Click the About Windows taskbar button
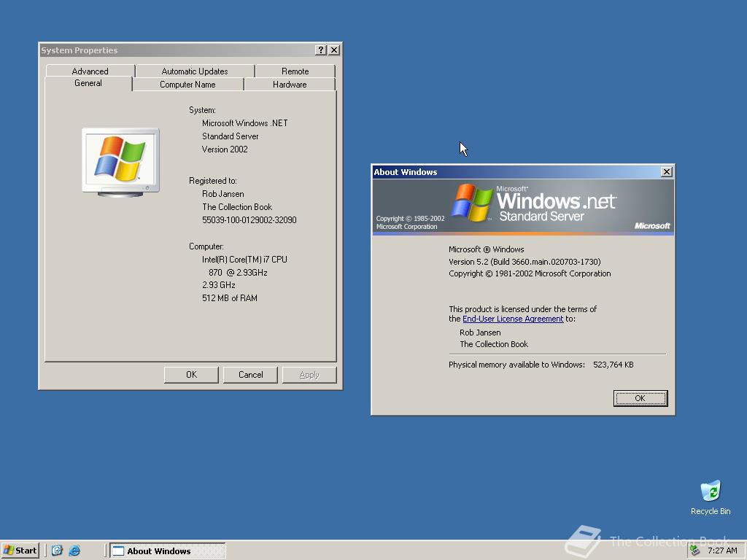Screen dimensions: 747x560 coord(168,551)
